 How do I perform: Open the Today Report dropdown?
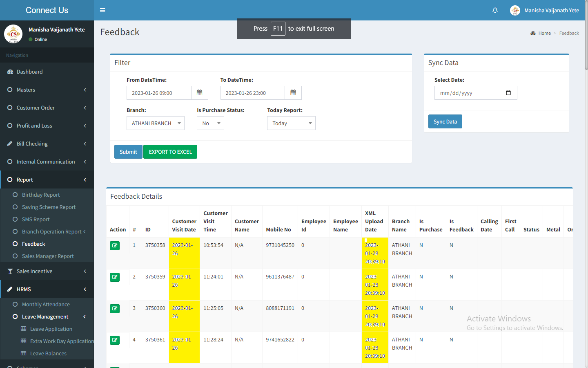click(x=291, y=123)
